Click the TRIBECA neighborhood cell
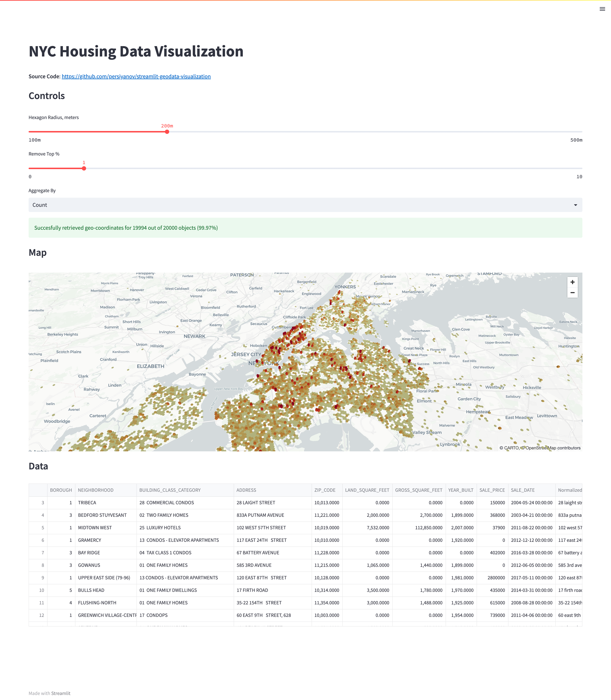This screenshot has height=700, width=611. coord(87,503)
